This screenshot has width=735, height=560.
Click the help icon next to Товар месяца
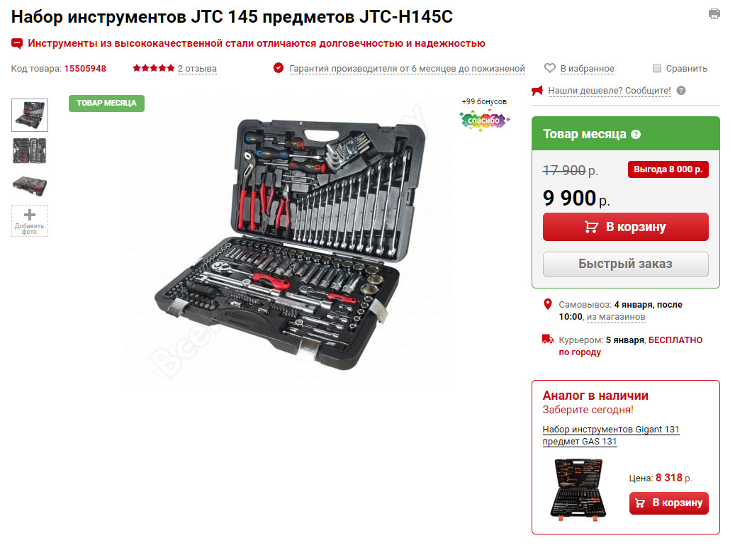tap(636, 135)
